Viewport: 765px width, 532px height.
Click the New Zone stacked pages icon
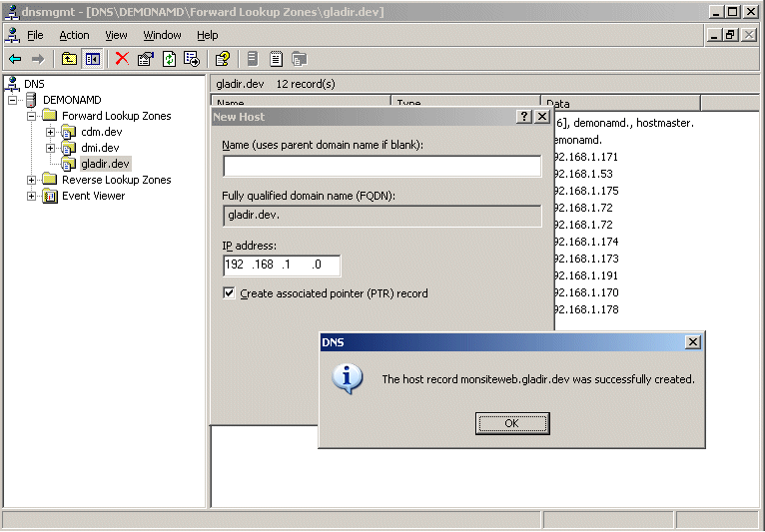[x=299, y=59]
